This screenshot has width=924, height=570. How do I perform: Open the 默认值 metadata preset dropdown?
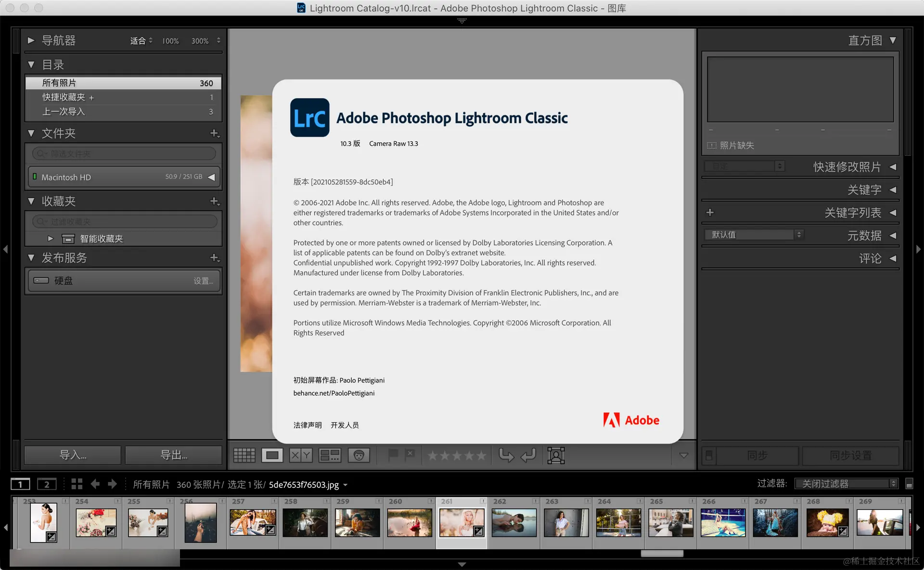[754, 235]
